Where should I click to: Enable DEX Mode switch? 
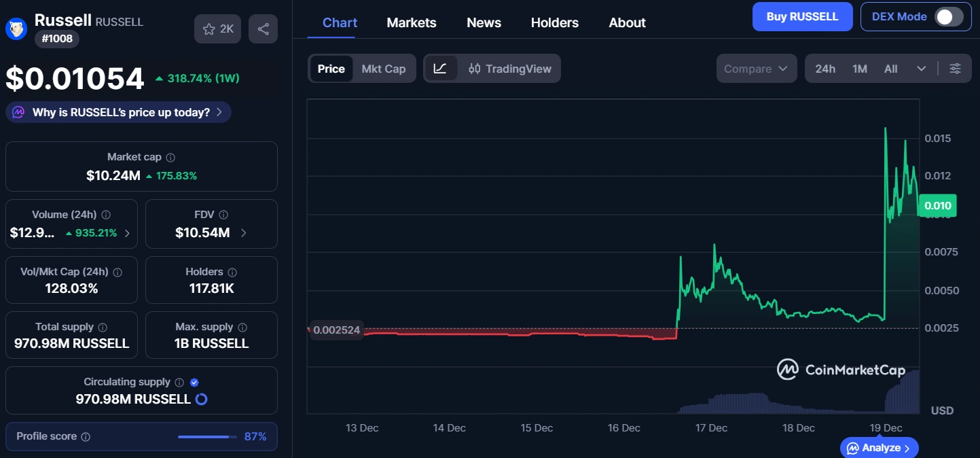tap(947, 16)
